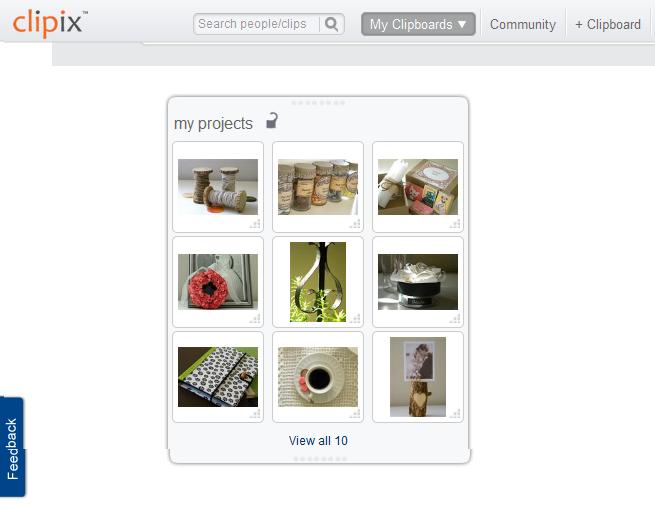The image size is (655, 511).
Task: Open the coffee cup clip thumbnail
Action: pyautogui.click(x=318, y=377)
